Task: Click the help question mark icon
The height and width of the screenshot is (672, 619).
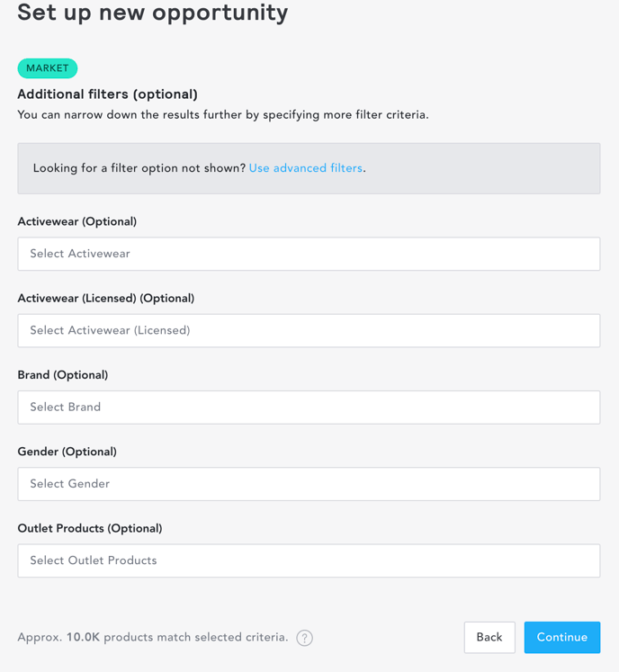Action: click(x=304, y=638)
